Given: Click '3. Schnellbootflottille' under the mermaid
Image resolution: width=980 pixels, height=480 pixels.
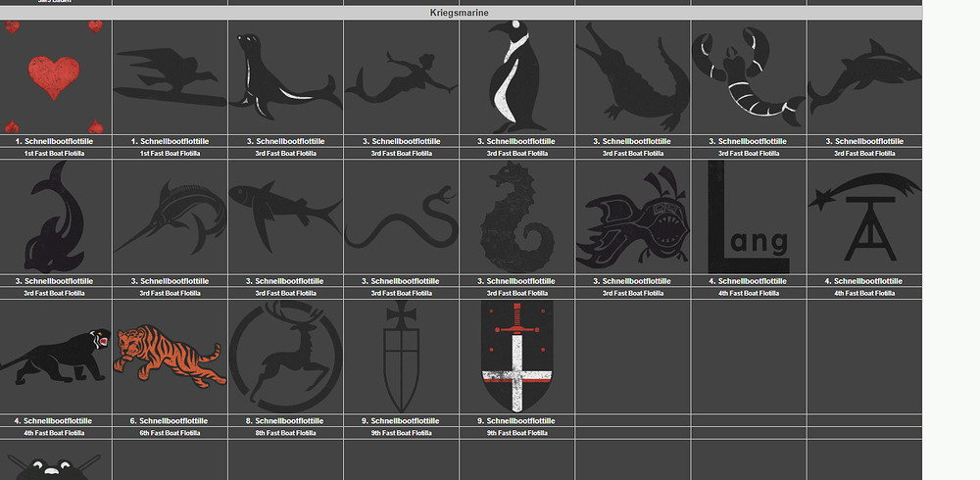Looking at the screenshot, I should (401, 141).
